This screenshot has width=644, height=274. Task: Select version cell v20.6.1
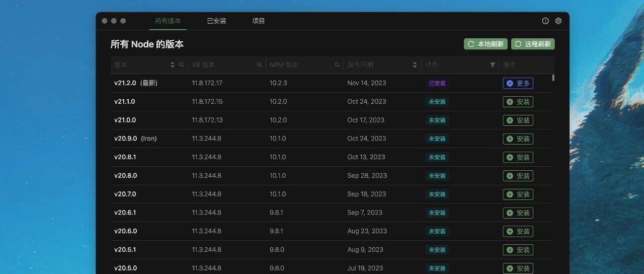(x=125, y=213)
